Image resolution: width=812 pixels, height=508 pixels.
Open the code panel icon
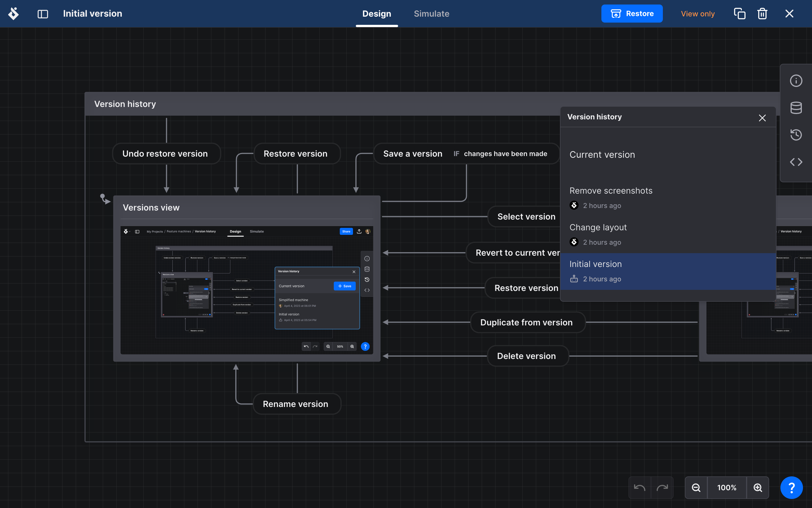pyautogui.click(x=796, y=162)
